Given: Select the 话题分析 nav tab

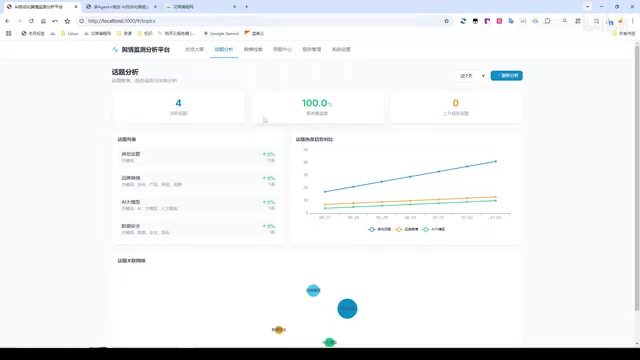Looking at the screenshot, I should [x=224, y=49].
